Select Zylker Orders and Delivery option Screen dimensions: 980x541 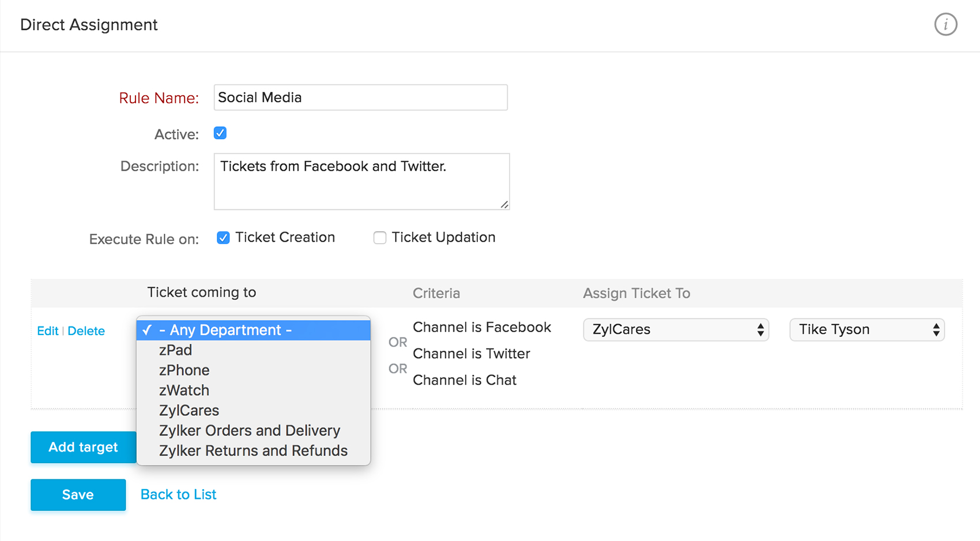[x=250, y=431]
